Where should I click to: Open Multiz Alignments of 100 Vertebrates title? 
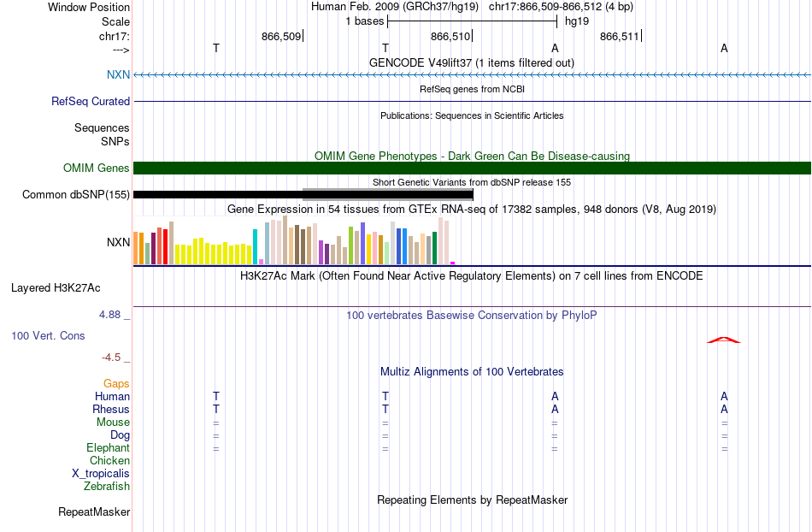[472, 371]
